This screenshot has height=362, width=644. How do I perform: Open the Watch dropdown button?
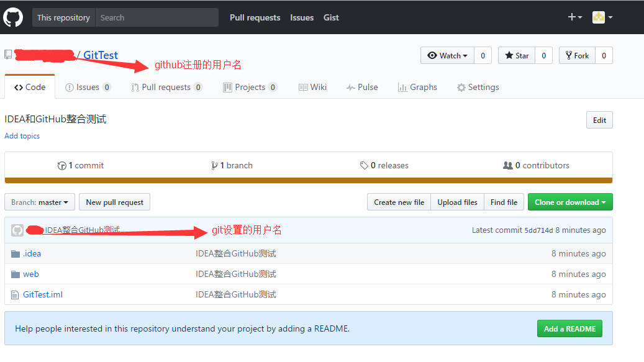click(447, 55)
